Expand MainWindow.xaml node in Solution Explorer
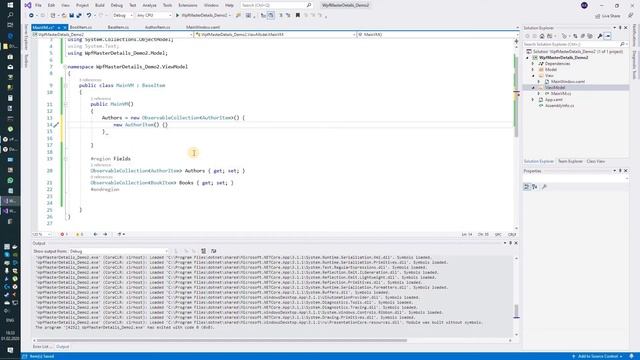Viewport: 640px width, 360px height. pos(539,82)
